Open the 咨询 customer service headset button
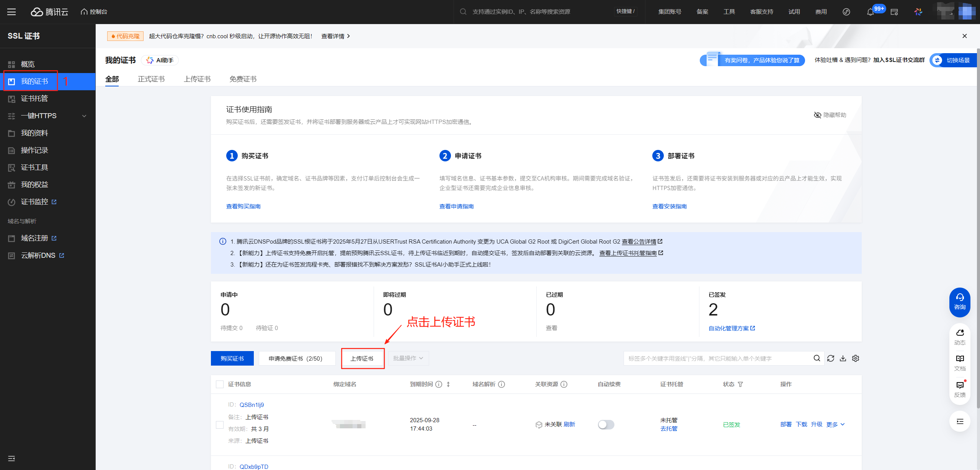Viewport: 980px width, 470px height. tap(960, 302)
